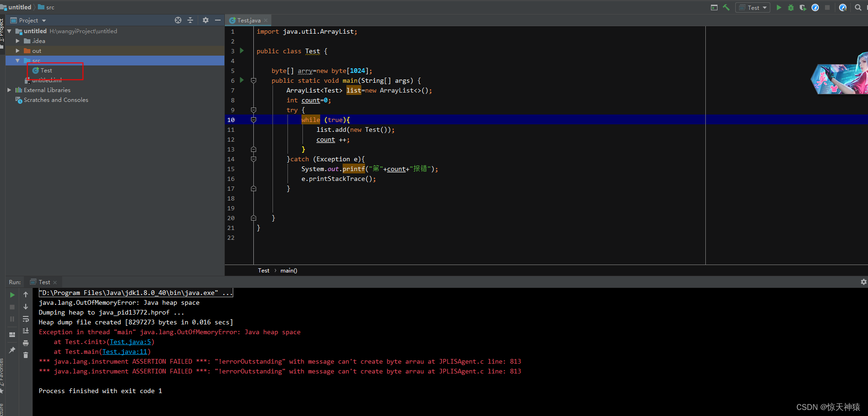
Task: Rerun Test using Run panel green play
Action: point(12,295)
